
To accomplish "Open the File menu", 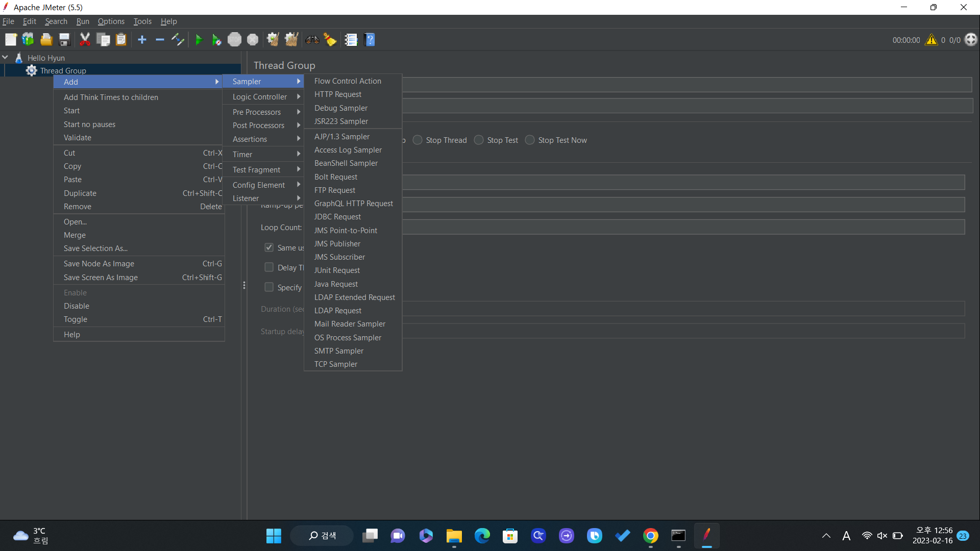I will pyautogui.click(x=8, y=21).
